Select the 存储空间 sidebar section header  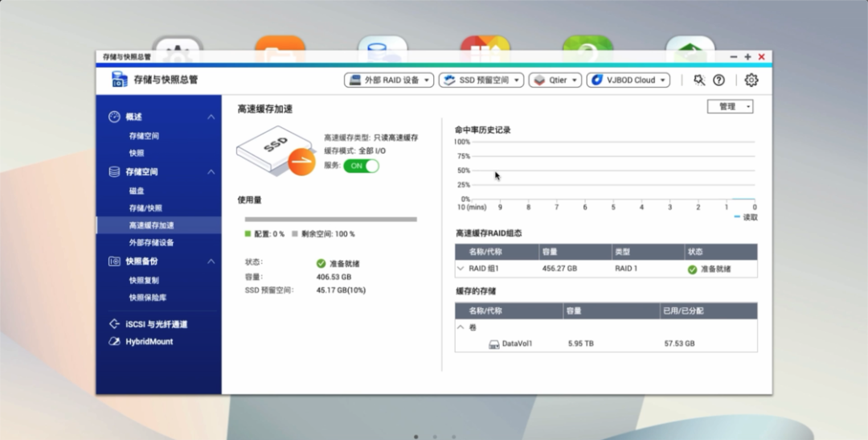point(141,172)
